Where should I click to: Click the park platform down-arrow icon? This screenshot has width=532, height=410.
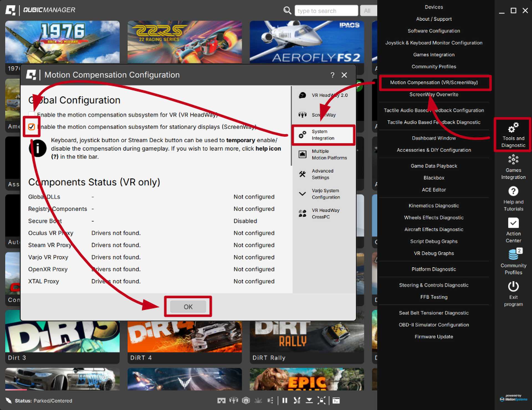click(x=309, y=400)
